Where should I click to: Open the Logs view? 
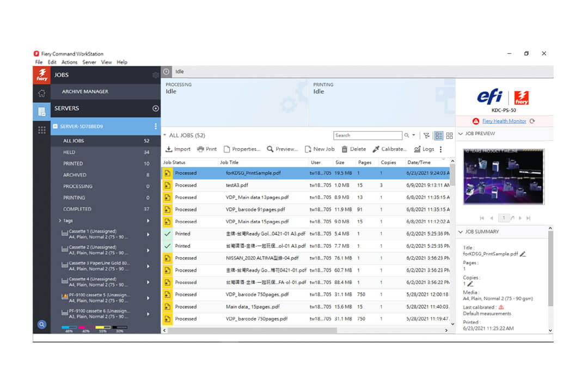coord(424,149)
